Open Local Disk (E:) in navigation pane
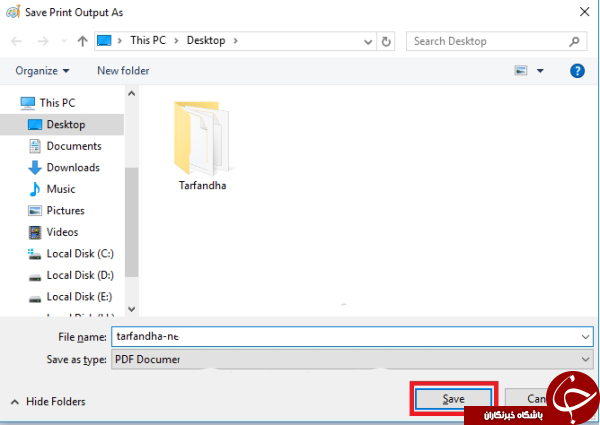 point(79,296)
